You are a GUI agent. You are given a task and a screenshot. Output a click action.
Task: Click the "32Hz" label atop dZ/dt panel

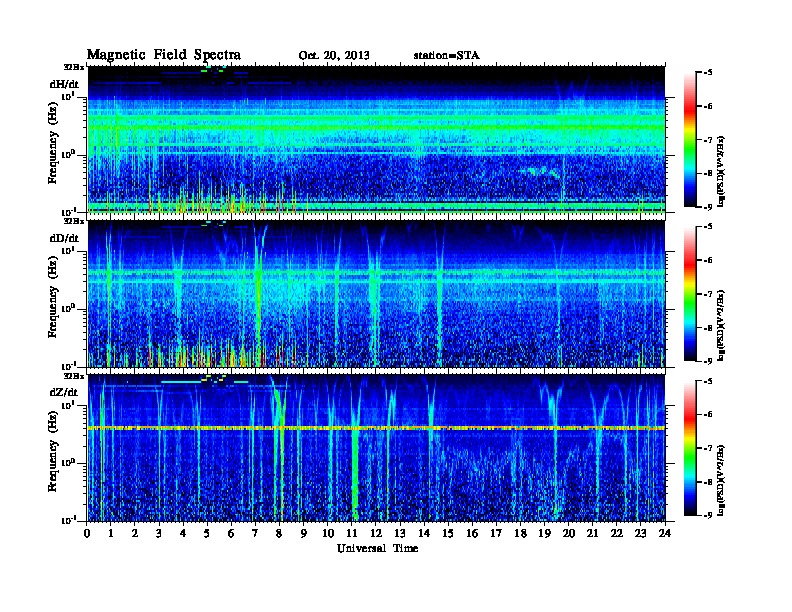click(x=73, y=376)
